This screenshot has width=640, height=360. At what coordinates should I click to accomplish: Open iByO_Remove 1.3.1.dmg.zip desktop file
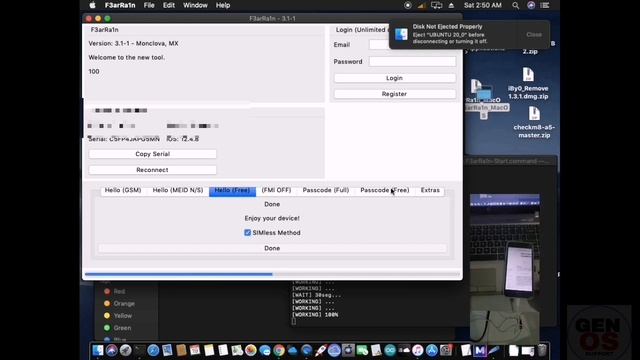(x=528, y=84)
